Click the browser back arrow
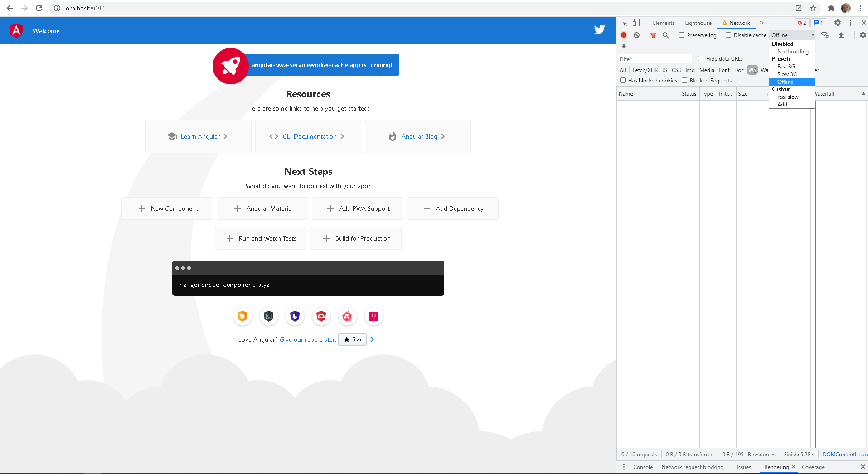 pyautogui.click(x=10, y=8)
